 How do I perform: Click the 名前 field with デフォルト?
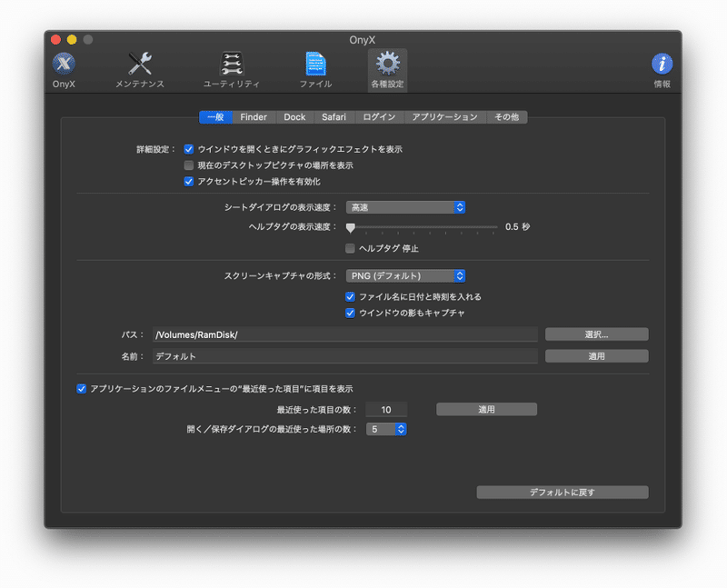click(345, 356)
